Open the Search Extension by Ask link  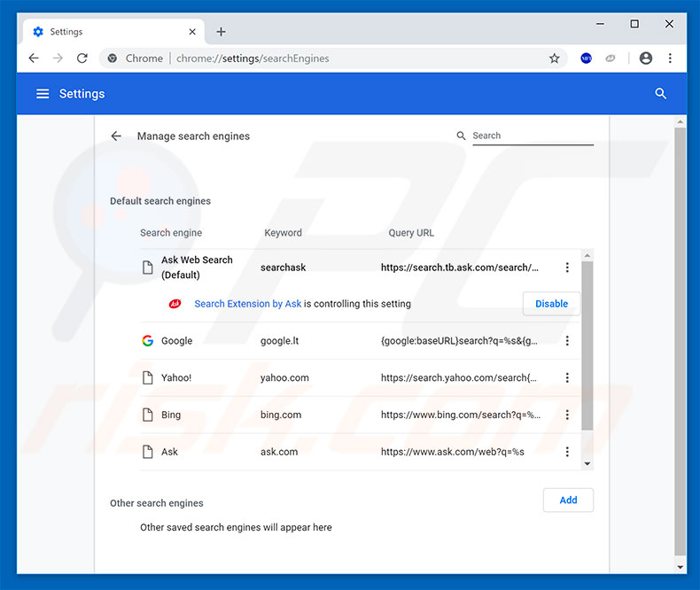248,304
